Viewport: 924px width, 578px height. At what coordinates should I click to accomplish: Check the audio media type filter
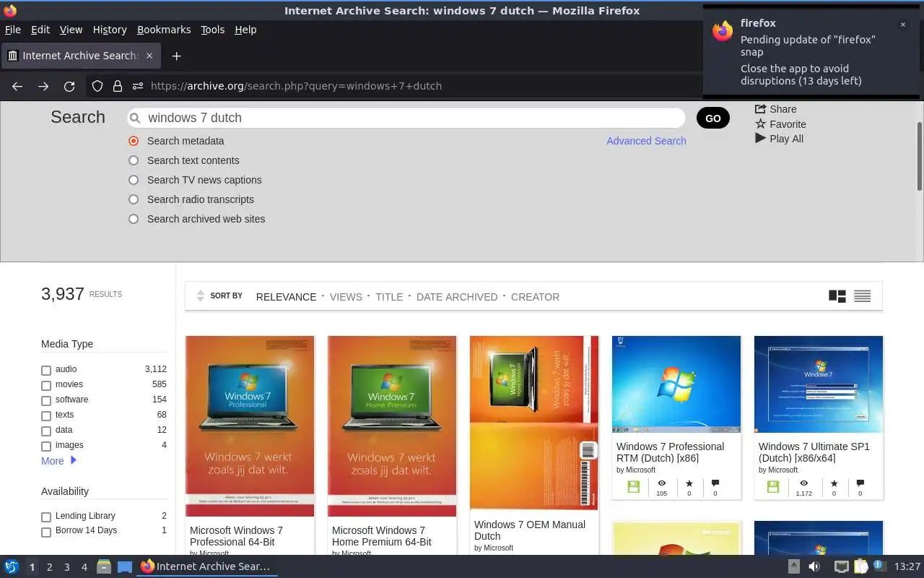(x=46, y=370)
